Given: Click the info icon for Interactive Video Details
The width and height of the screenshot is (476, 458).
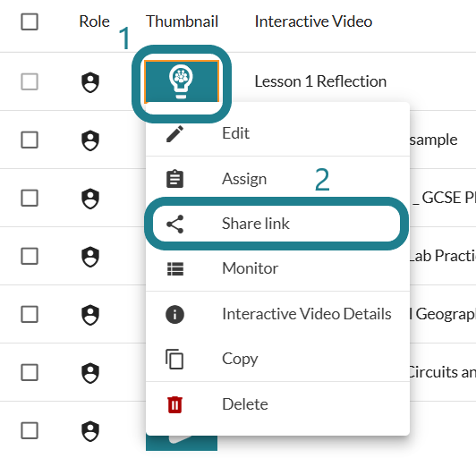Looking at the screenshot, I should pos(174,314).
